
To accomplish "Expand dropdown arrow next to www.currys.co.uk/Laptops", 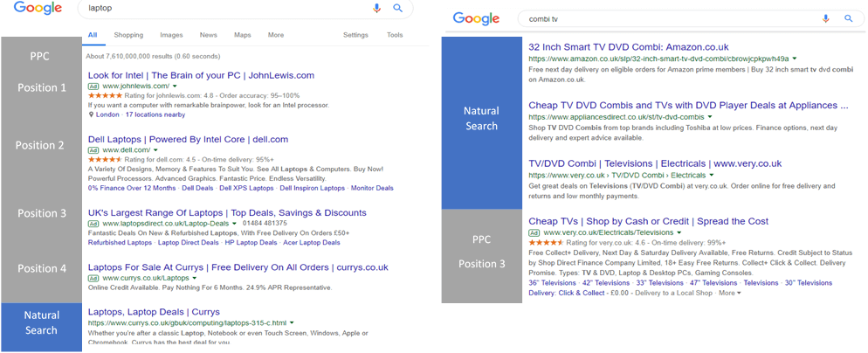I will coord(195,278).
